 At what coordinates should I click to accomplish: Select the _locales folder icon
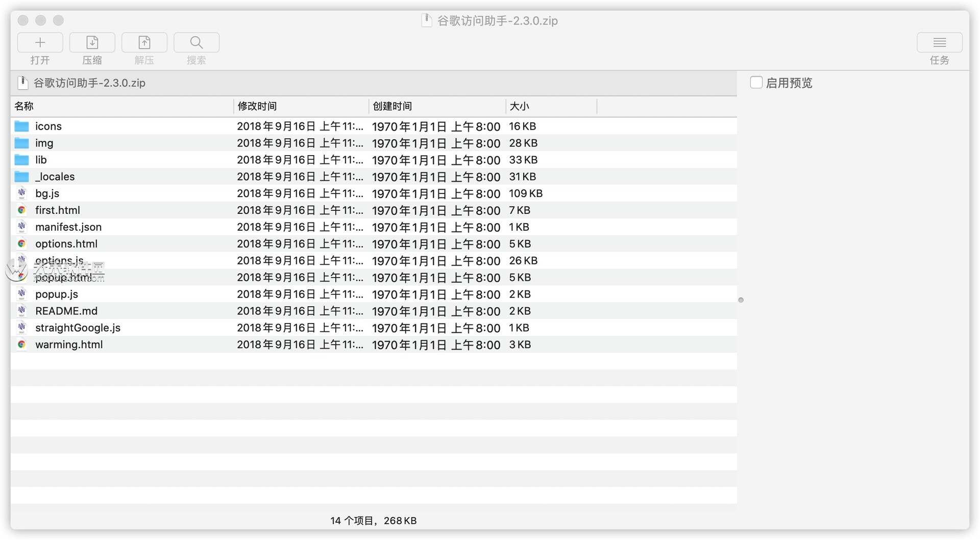coord(21,177)
